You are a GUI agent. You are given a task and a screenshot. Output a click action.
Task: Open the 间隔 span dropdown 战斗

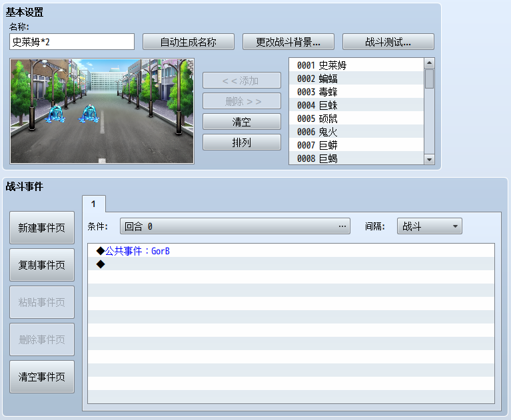click(x=430, y=226)
